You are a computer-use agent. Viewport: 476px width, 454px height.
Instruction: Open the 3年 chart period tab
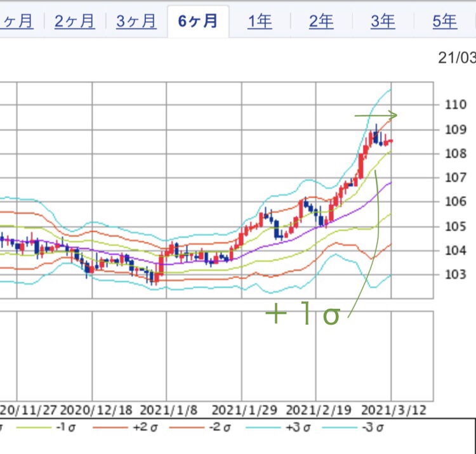point(383,22)
